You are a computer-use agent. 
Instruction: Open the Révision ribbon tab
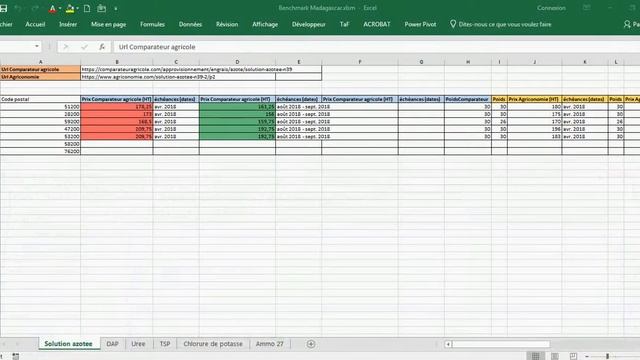227,24
